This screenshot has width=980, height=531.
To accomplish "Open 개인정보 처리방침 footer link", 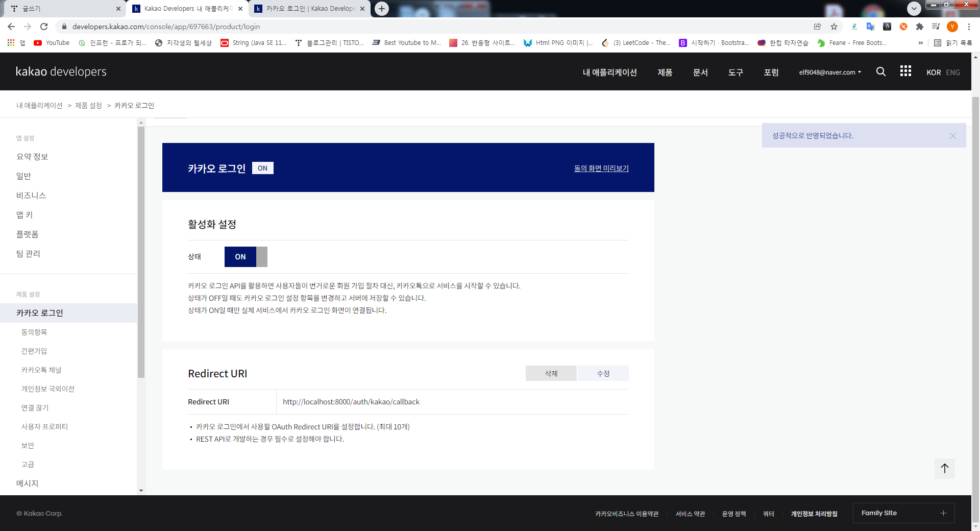I will click(x=814, y=514).
